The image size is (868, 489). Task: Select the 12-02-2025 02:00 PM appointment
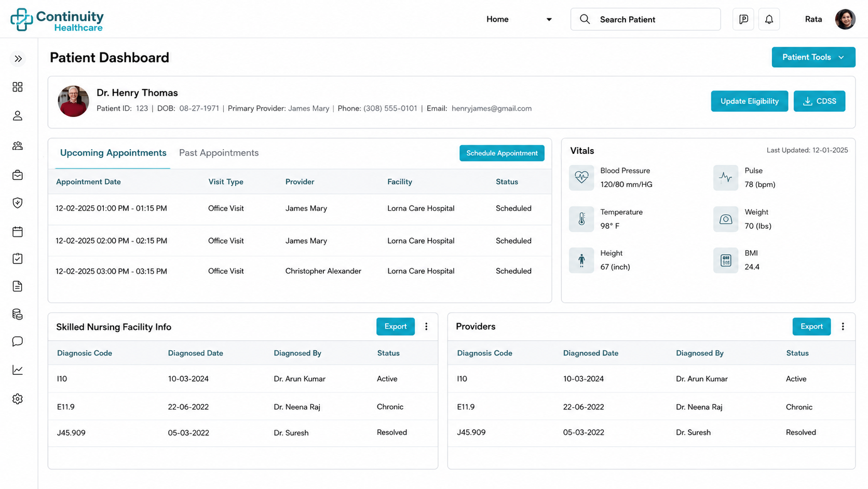point(300,241)
